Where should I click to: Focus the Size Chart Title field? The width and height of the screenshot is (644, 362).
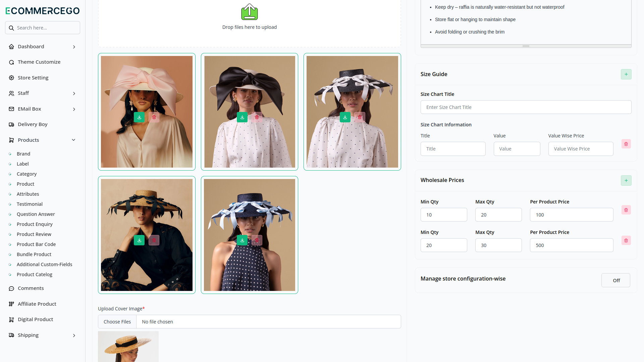pyautogui.click(x=526, y=107)
